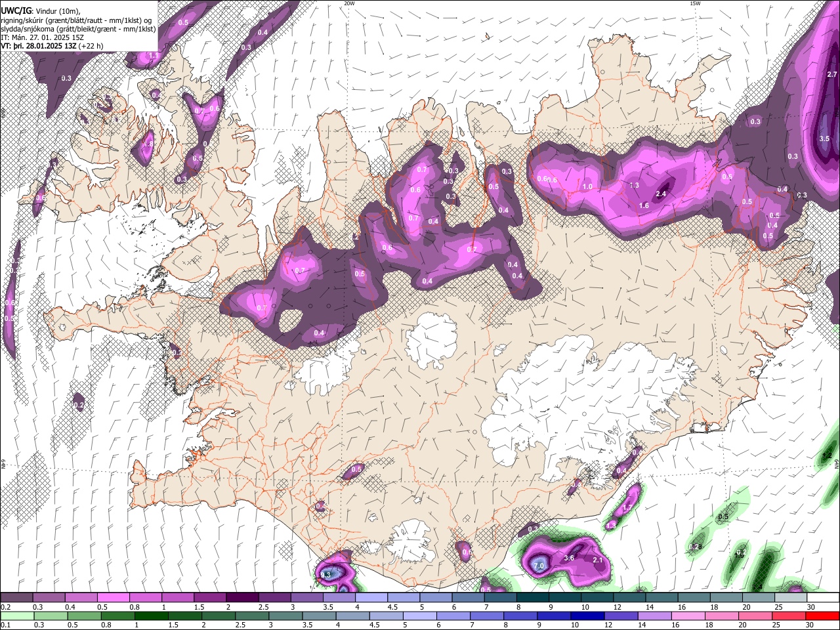Select the 'Vindur (10m)' header text
The image size is (840, 630).
pos(58,12)
